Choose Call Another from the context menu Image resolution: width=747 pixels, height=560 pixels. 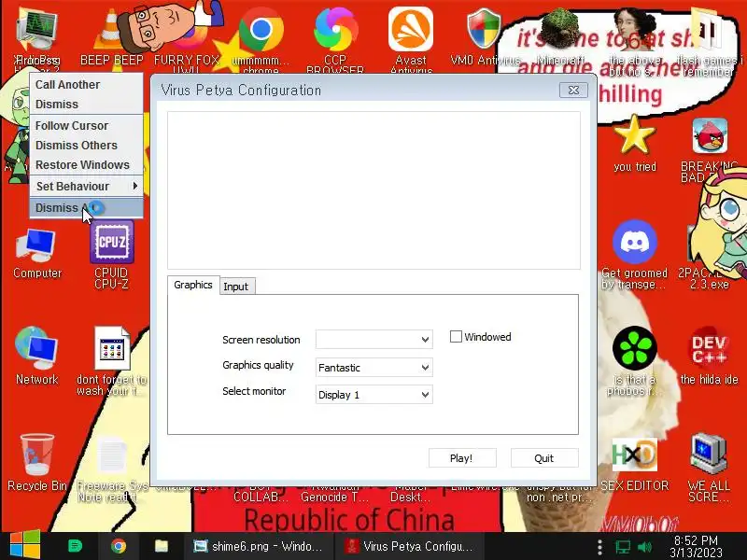coord(86,84)
